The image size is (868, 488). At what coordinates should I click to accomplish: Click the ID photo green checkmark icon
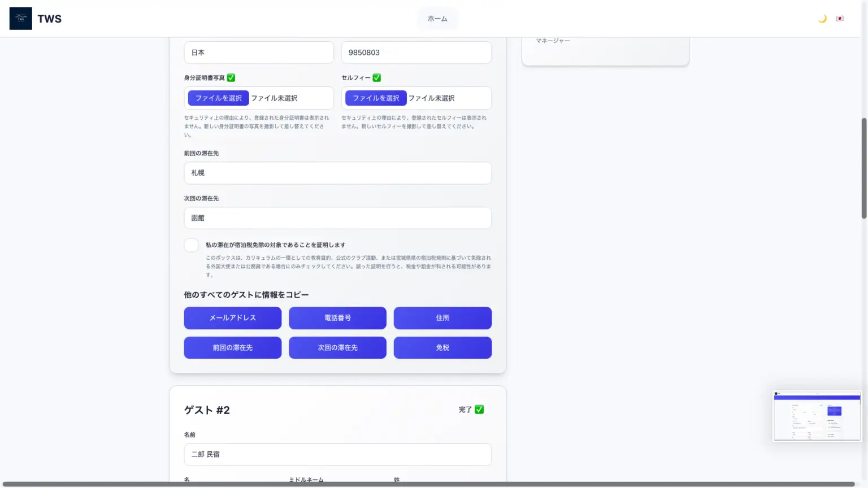coord(231,78)
